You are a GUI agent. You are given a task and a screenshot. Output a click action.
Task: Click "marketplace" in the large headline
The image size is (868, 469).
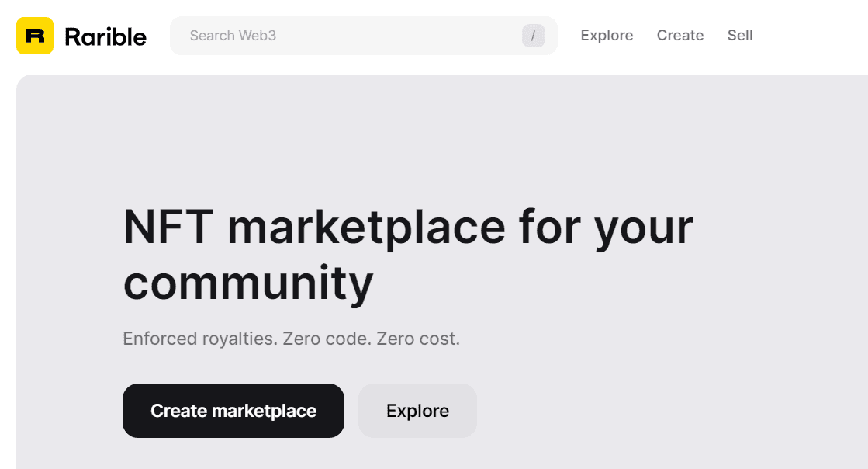click(x=366, y=228)
